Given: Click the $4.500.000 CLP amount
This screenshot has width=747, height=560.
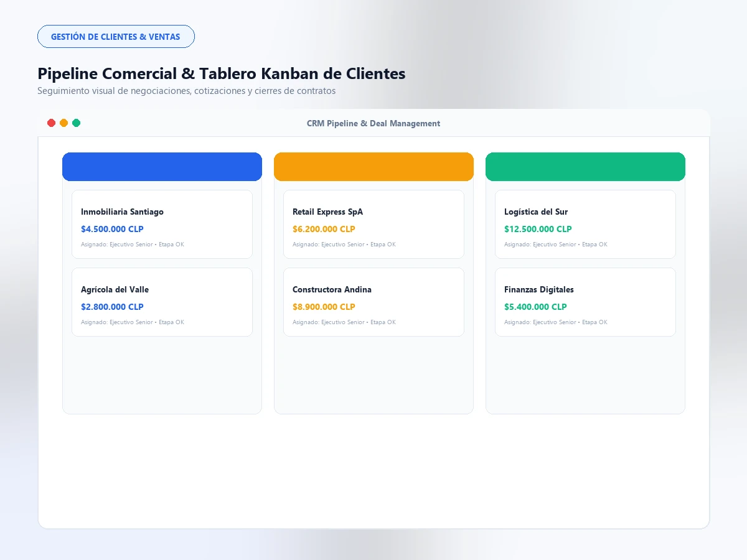Looking at the screenshot, I should [112, 229].
